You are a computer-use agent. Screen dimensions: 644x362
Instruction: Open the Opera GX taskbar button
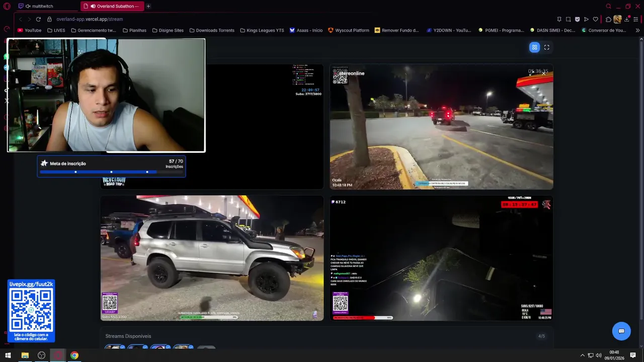58,355
